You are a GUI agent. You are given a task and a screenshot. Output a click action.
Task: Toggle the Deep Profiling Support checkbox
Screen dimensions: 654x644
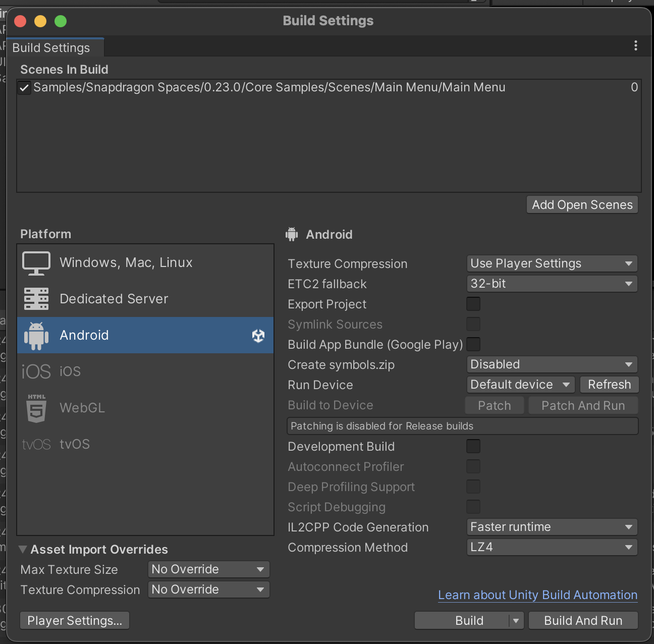coord(473,487)
